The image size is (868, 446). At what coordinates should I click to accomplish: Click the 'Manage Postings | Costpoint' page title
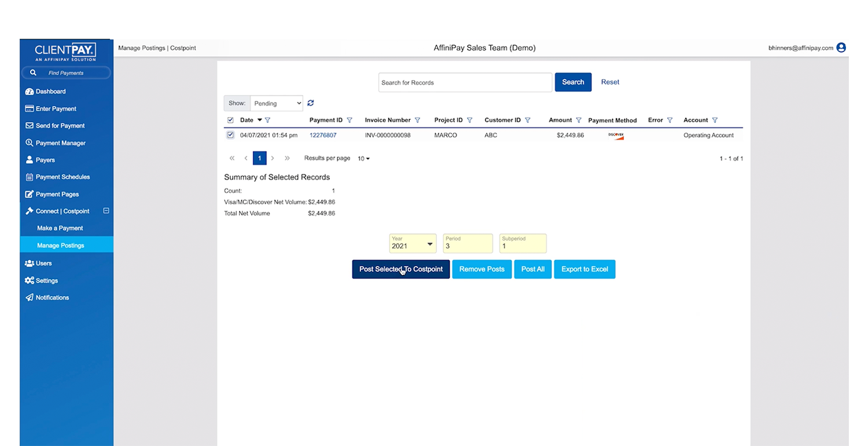(x=157, y=48)
